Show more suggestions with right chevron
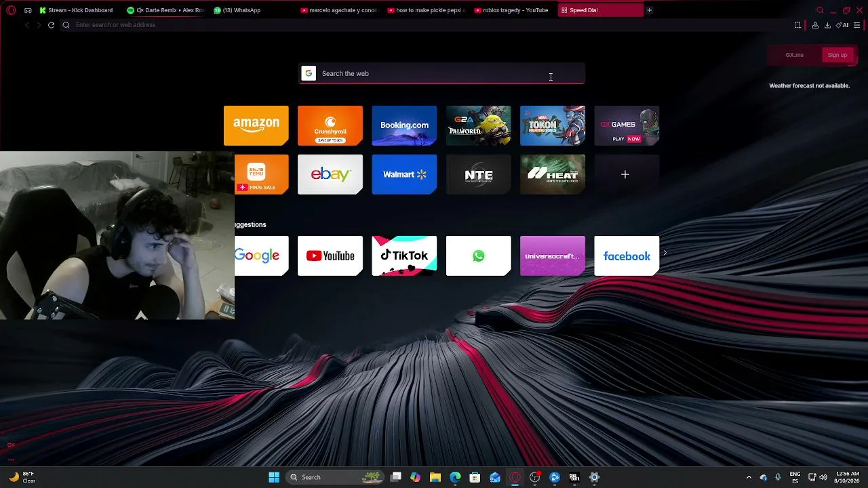This screenshot has height=488, width=868. pyautogui.click(x=665, y=253)
